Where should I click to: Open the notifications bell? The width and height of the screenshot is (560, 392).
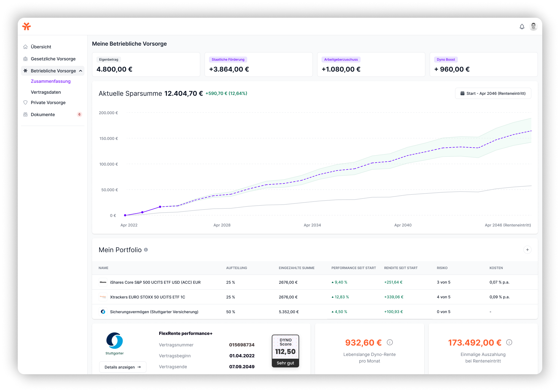(522, 26)
